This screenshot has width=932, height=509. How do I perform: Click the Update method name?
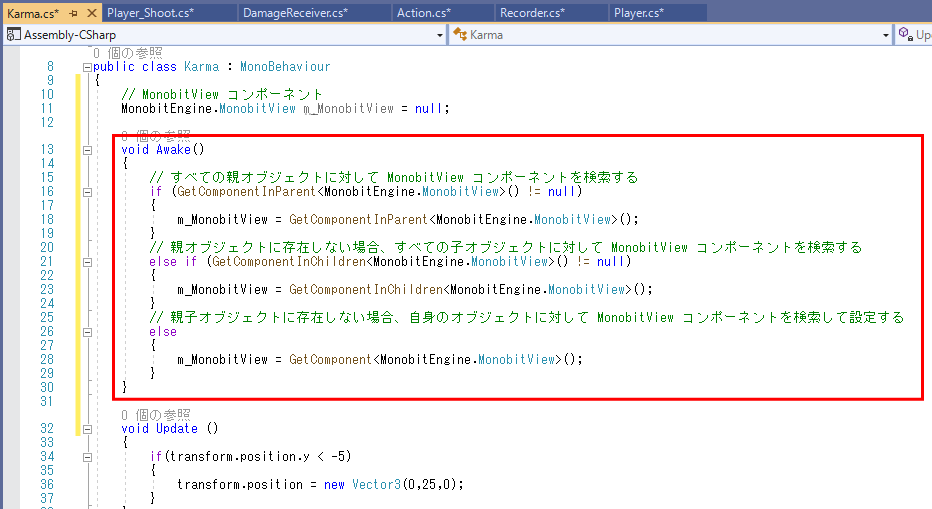point(177,428)
